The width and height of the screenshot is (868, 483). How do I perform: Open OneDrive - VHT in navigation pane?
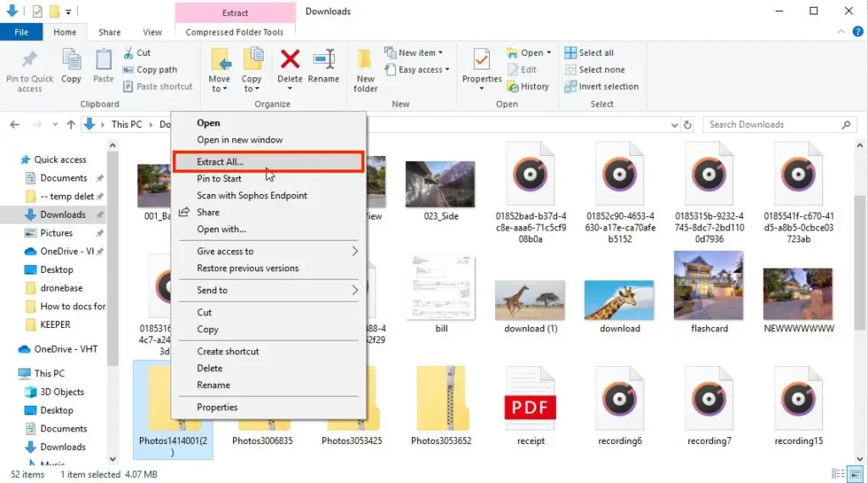(65, 349)
